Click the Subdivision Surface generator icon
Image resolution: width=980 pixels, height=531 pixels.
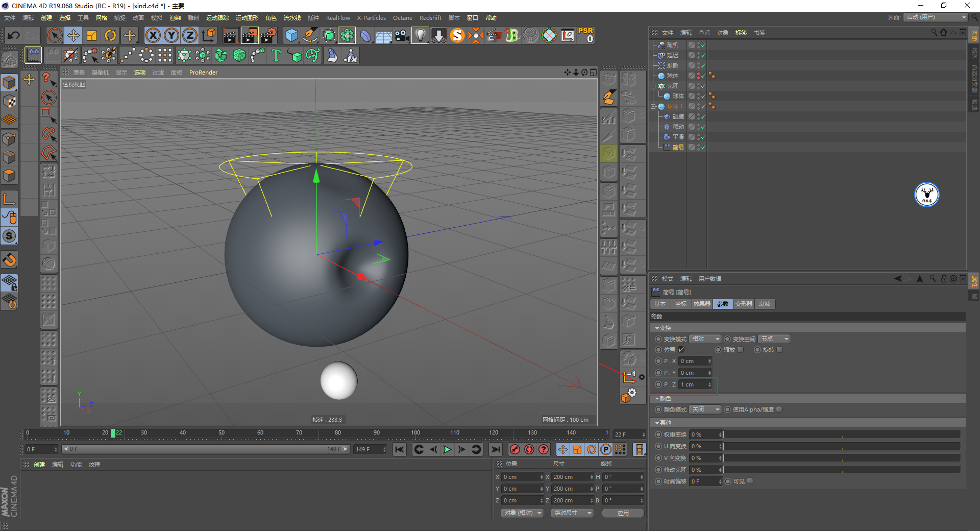click(x=329, y=35)
